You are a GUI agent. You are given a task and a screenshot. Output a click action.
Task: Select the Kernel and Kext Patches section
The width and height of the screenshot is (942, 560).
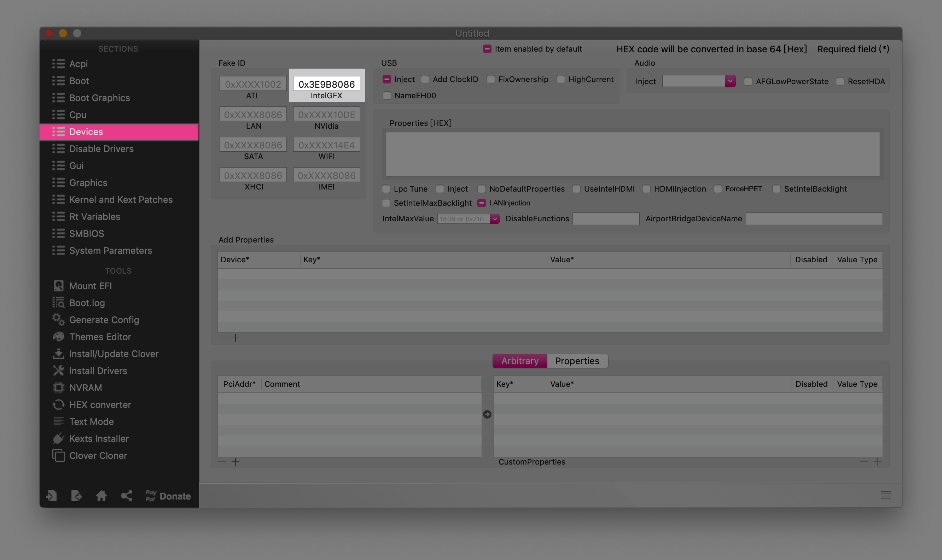119,200
